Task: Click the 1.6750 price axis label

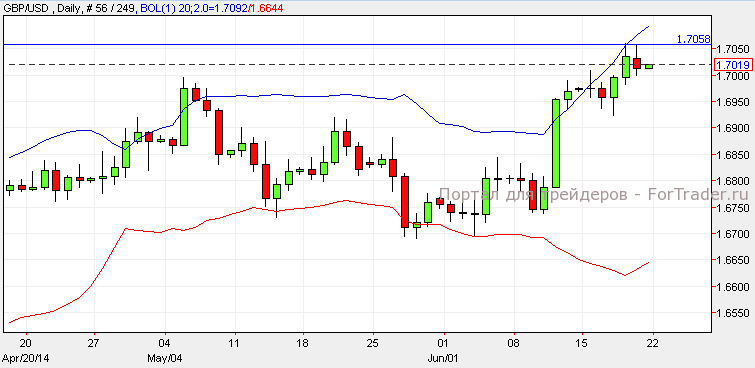Action: coord(733,208)
